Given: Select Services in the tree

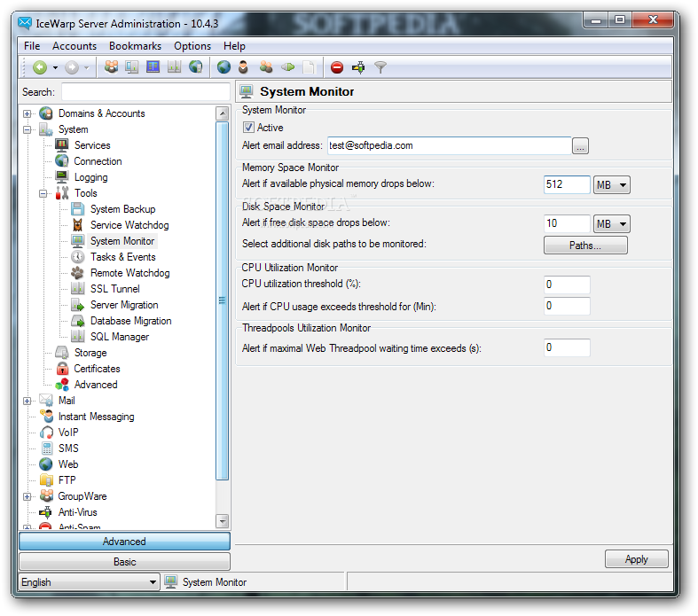Looking at the screenshot, I should [x=92, y=145].
